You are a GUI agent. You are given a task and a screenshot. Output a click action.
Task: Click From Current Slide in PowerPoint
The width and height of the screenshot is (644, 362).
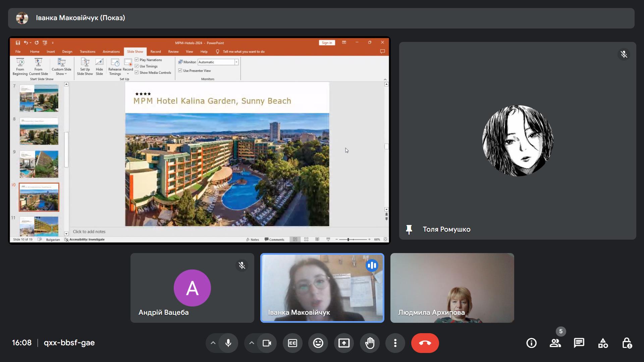(38, 67)
